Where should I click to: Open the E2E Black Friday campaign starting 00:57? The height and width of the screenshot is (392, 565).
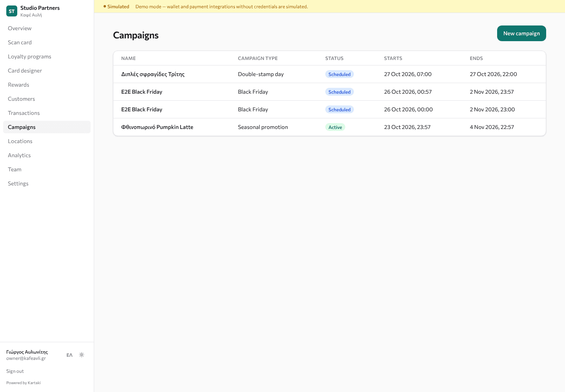tap(142, 92)
